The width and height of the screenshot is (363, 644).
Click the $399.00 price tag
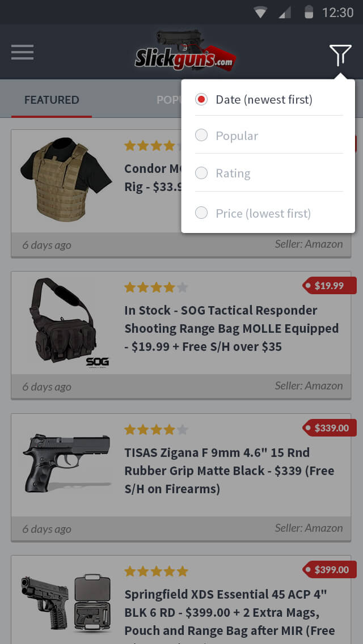click(330, 570)
